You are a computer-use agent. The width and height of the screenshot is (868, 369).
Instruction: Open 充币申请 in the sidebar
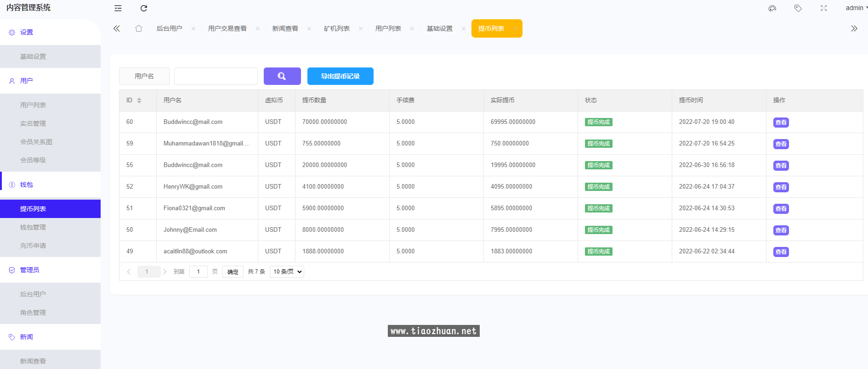(50, 246)
